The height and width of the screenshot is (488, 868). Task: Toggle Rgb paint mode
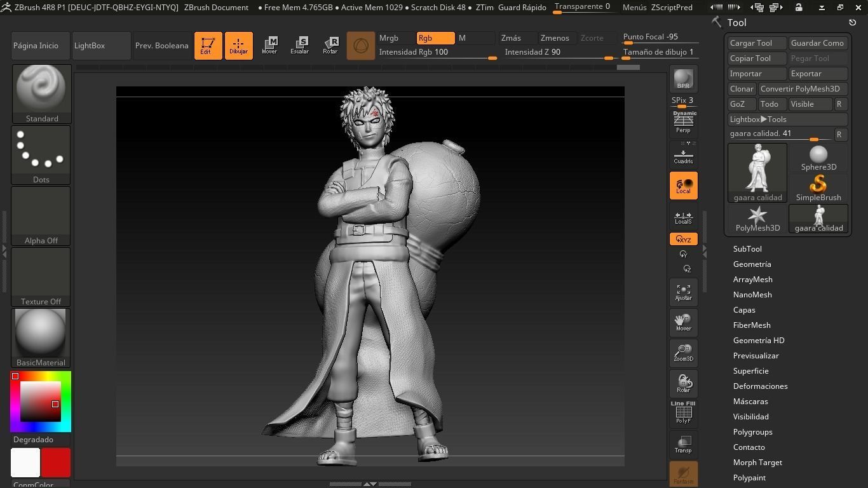point(435,38)
